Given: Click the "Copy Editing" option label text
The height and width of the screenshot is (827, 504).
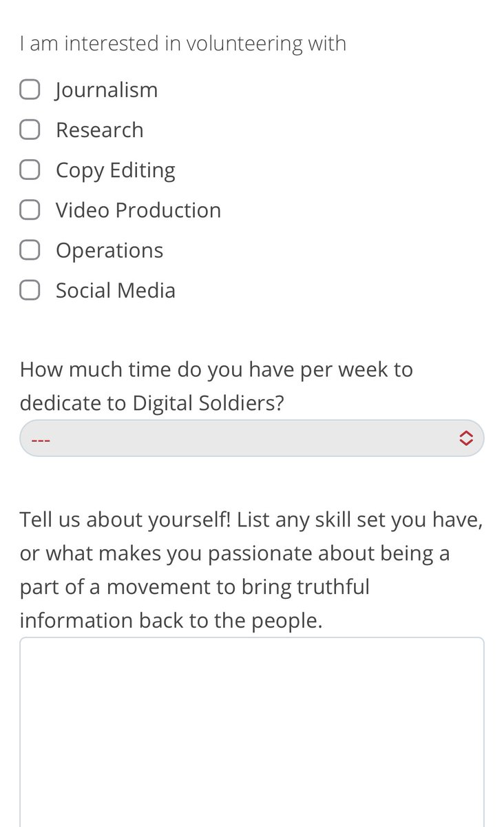Looking at the screenshot, I should pos(116,170).
